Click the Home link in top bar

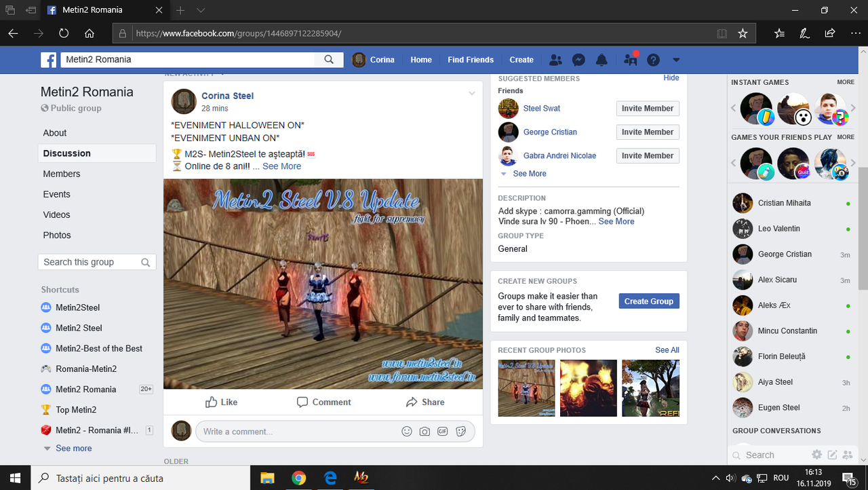[x=421, y=60]
